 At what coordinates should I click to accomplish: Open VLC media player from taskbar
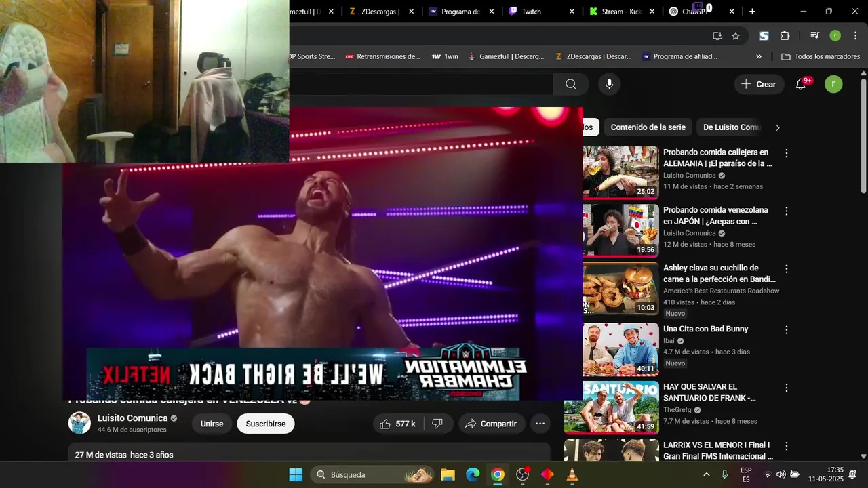pyautogui.click(x=572, y=474)
